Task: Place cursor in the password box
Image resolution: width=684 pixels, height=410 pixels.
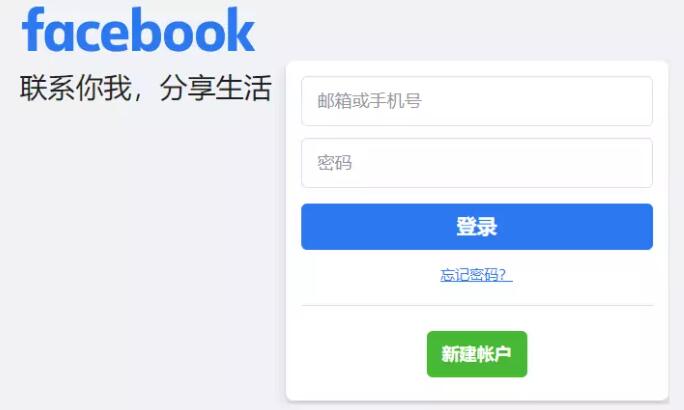Action: click(477, 163)
